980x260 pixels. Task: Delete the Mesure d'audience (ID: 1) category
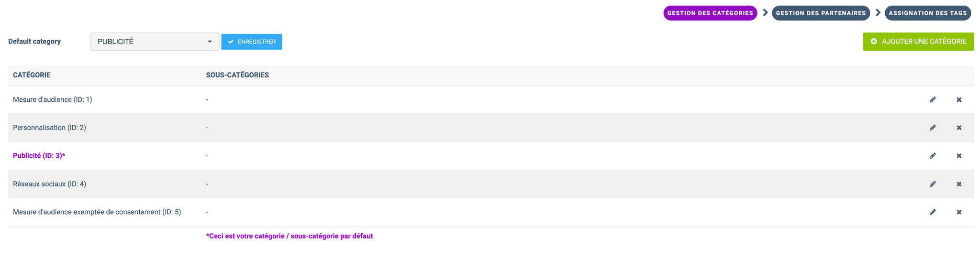(959, 99)
